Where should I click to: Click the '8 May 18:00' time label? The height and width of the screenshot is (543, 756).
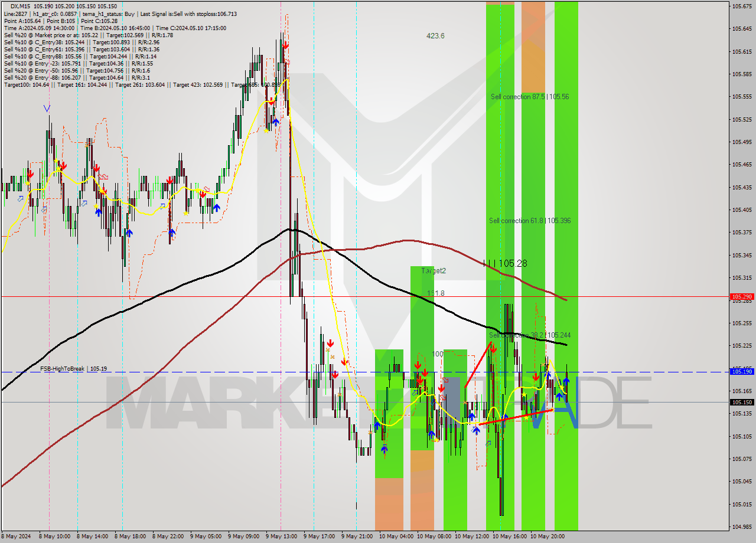130,537
